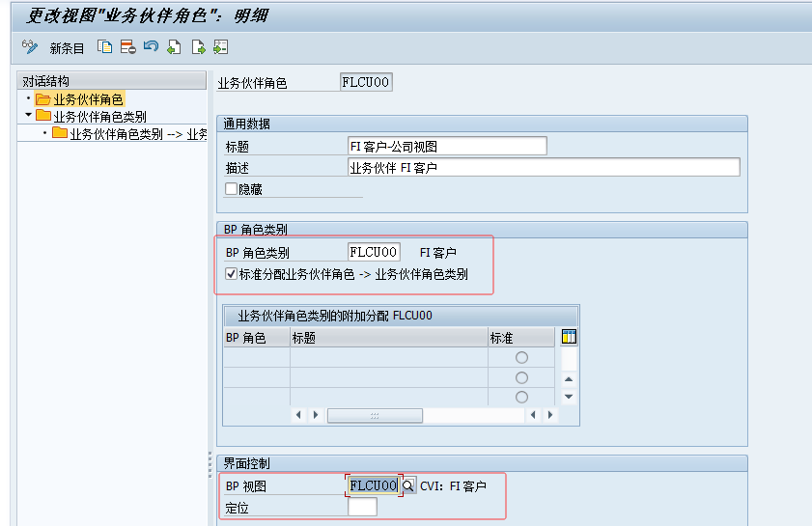Uncheck 标准分配业务伙伴角色 checkbox
This screenshot has height=526, width=812.
coord(232,274)
